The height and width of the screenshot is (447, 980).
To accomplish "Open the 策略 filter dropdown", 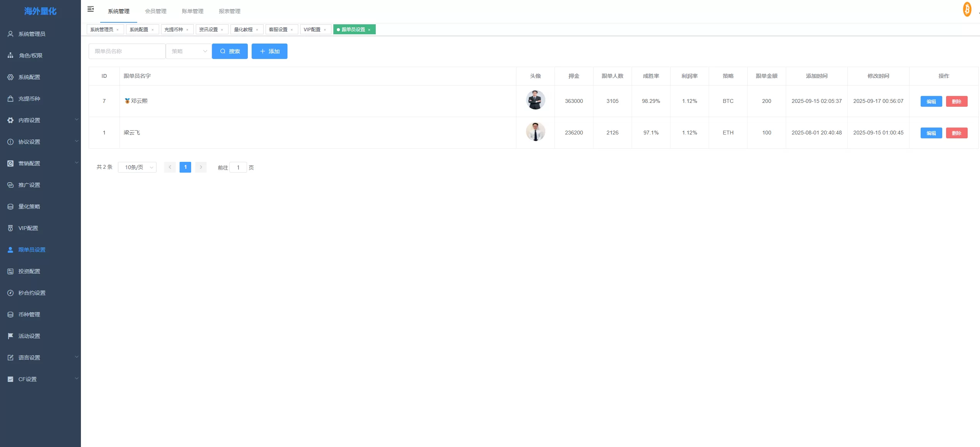I will point(189,51).
